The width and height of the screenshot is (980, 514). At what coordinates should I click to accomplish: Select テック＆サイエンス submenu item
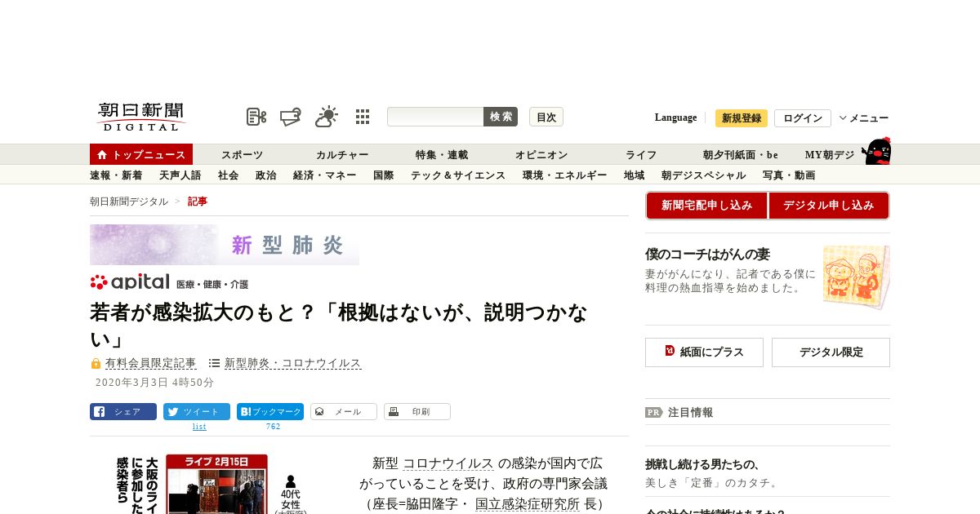coord(458,175)
